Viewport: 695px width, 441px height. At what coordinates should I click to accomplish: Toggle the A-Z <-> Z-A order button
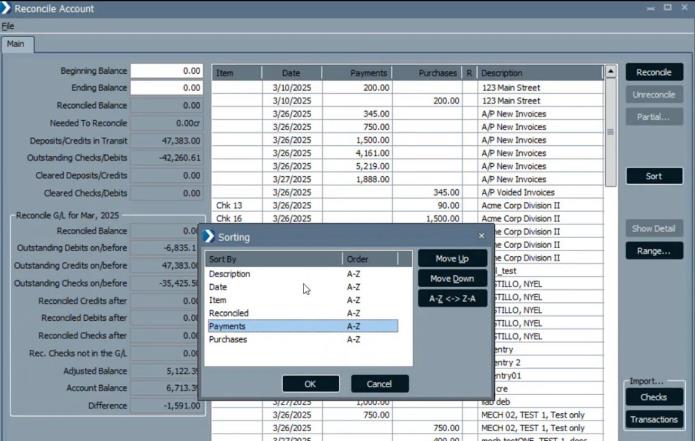coord(452,298)
